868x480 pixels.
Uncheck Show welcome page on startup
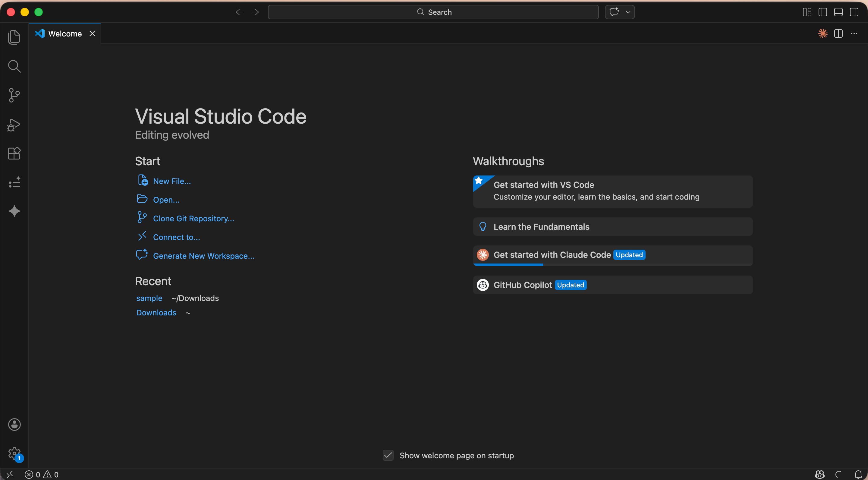tap(388, 455)
